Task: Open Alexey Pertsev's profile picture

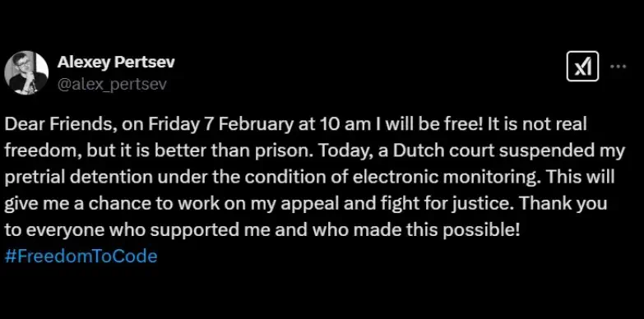Action: [26, 72]
